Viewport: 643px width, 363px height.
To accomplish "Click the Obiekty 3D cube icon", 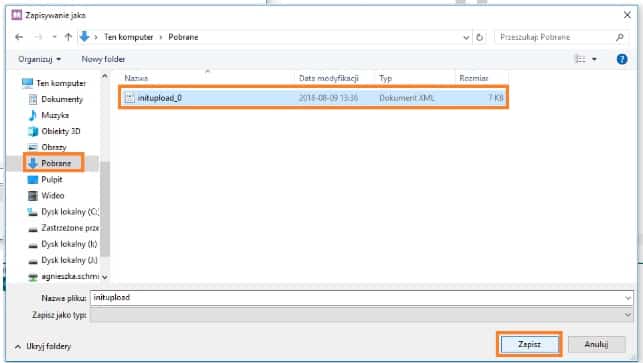I will tap(33, 131).
